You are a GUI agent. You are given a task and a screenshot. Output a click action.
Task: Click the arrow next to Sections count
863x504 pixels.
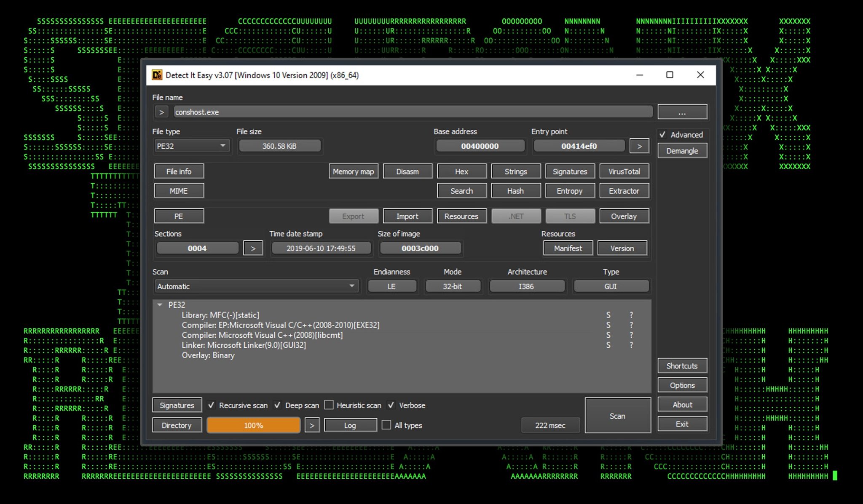point(253,248)
